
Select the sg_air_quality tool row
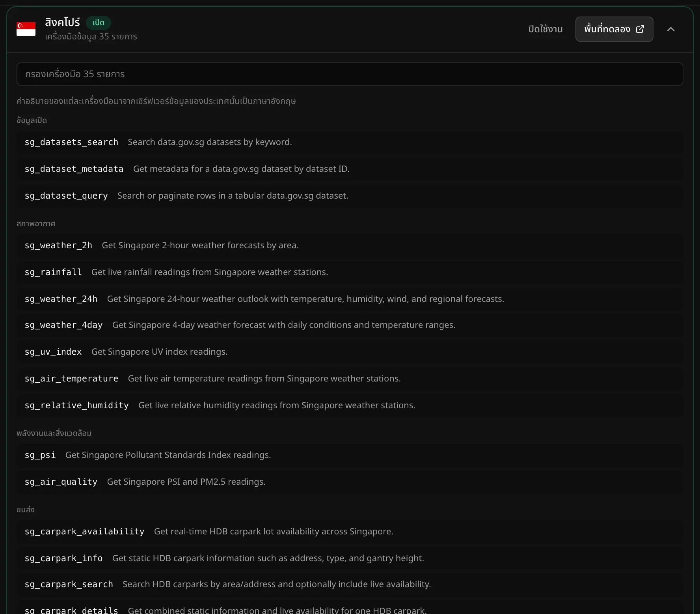coord(350,482)
